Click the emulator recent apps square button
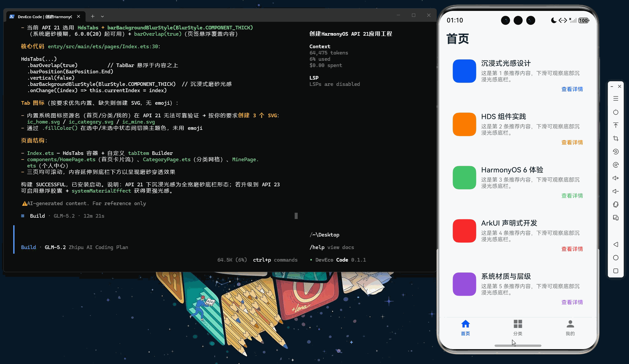This screenshot has width=629, height=364. click(x=616, y=271)
